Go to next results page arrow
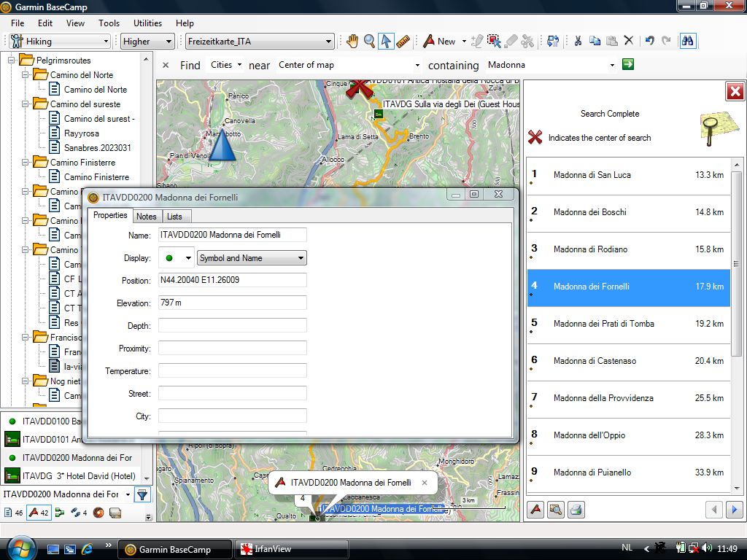This screenshot has height=560, width=747. click(x=735, y=510)
